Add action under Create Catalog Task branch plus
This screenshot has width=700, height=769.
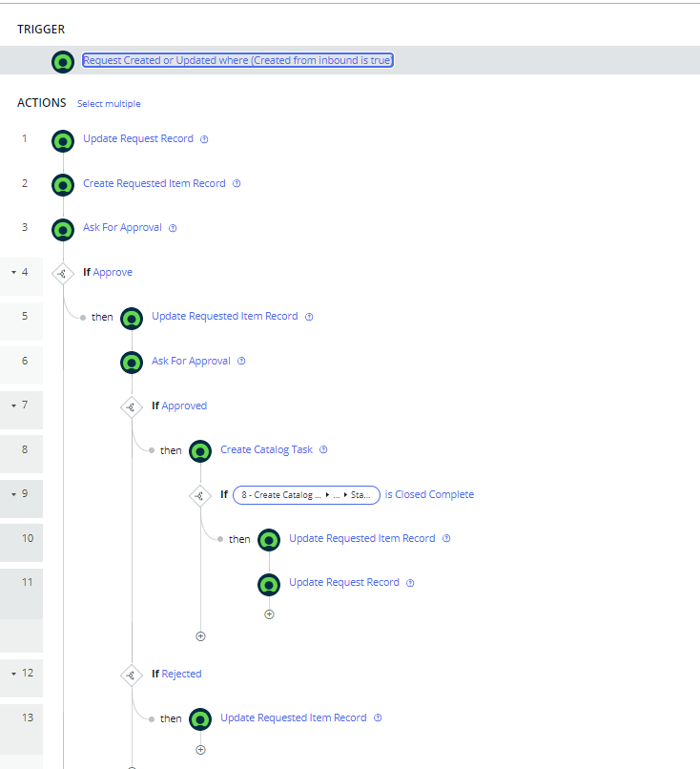(200, 636)
